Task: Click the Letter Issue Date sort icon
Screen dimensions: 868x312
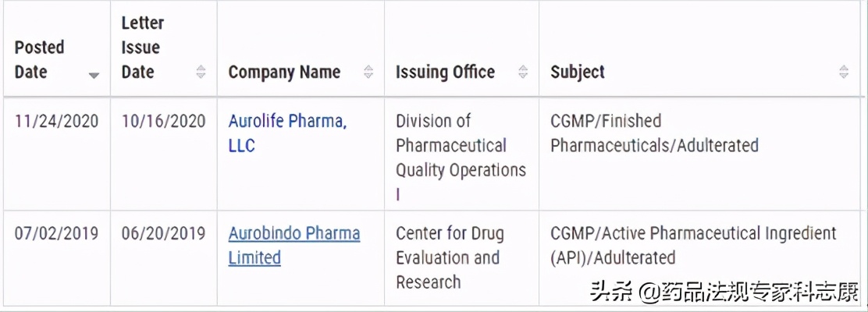Action: 201,72
